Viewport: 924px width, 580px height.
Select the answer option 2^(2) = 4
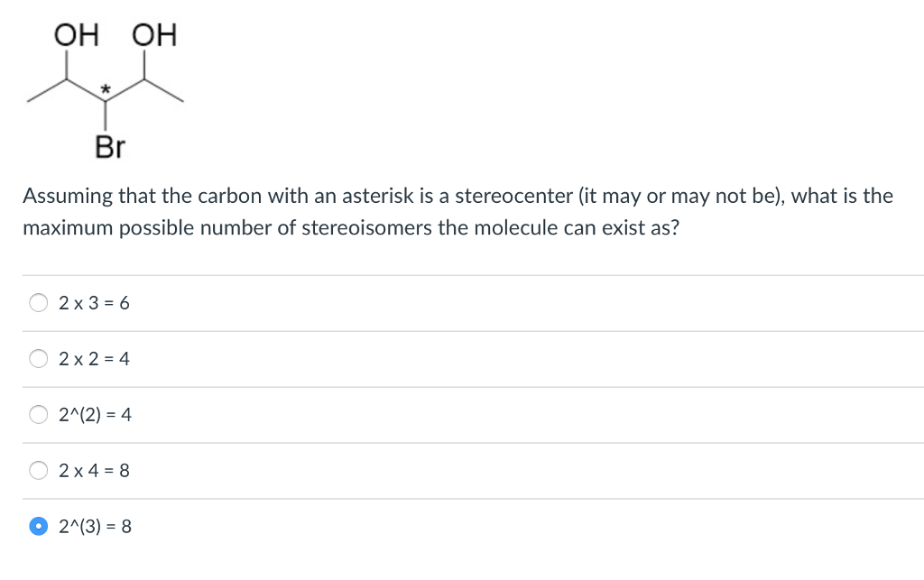click(x=95, y=414)
